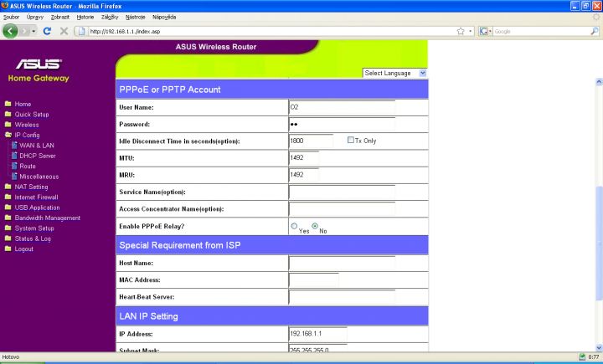The height and width of the screenshot is (364, 603).
Task: Open the Úpravy menu
Action: point(35,18)
